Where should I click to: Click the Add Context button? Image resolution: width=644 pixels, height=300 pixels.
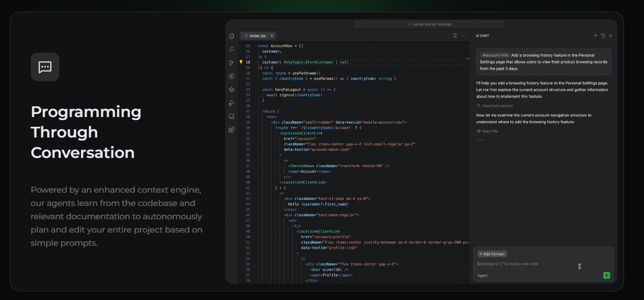[x=492, y=254]
